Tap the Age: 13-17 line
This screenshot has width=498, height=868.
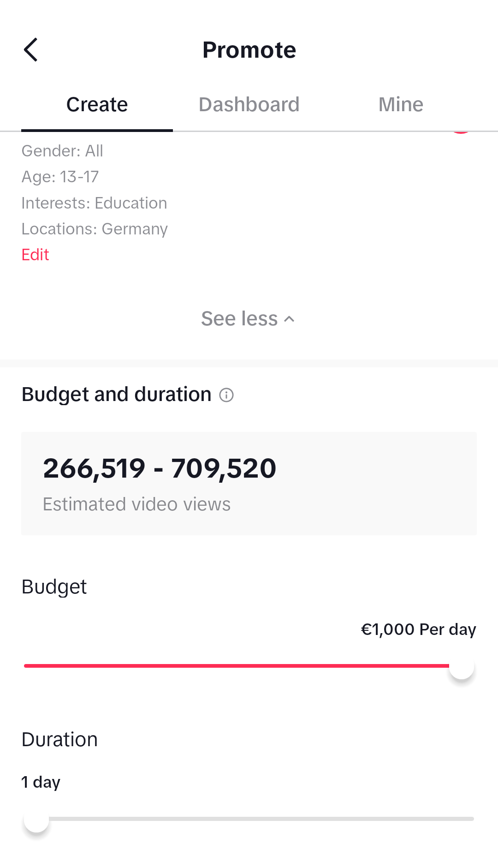coord(60,177)
